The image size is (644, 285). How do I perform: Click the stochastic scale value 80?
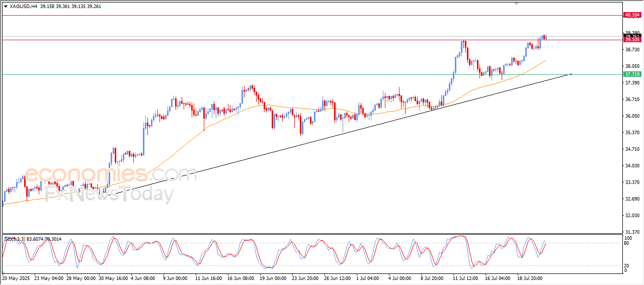click(x=627, y=243)
